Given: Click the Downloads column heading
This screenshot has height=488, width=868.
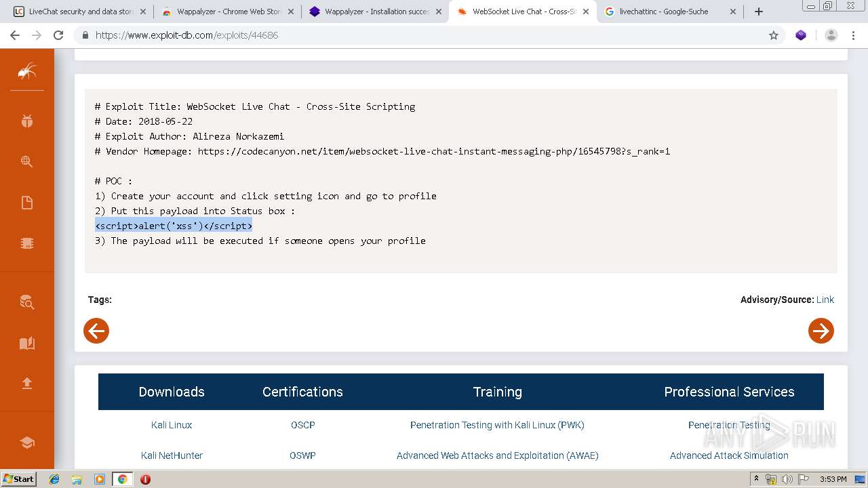Looking at the screenshot, I should tap(172, 392).
